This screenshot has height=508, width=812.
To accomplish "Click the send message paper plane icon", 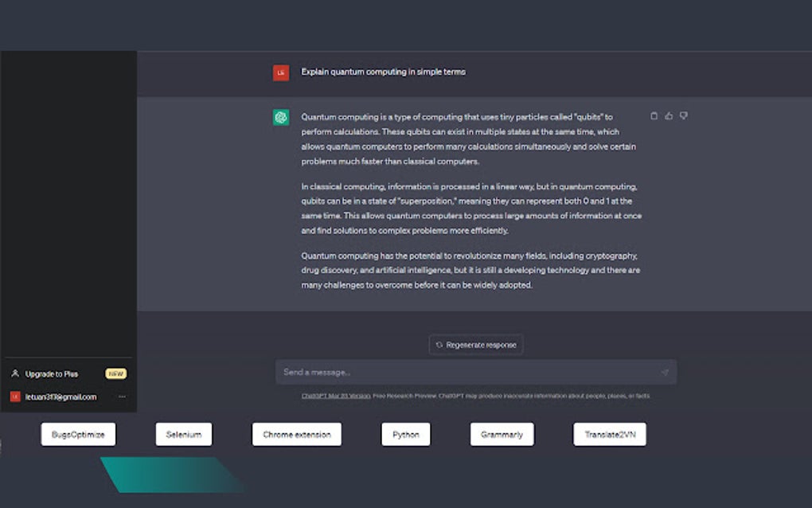I will click(x=666, y=372).
